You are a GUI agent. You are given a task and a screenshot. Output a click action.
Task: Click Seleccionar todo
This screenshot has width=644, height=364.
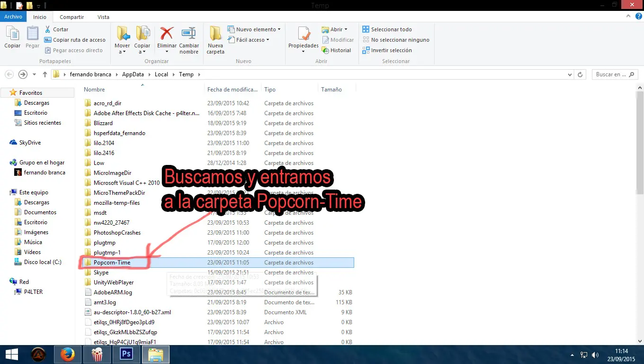point(387,29)
